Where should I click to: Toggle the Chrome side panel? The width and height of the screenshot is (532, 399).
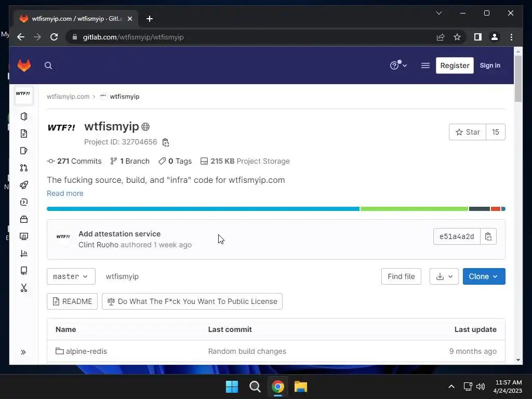[x=478, y=37]
